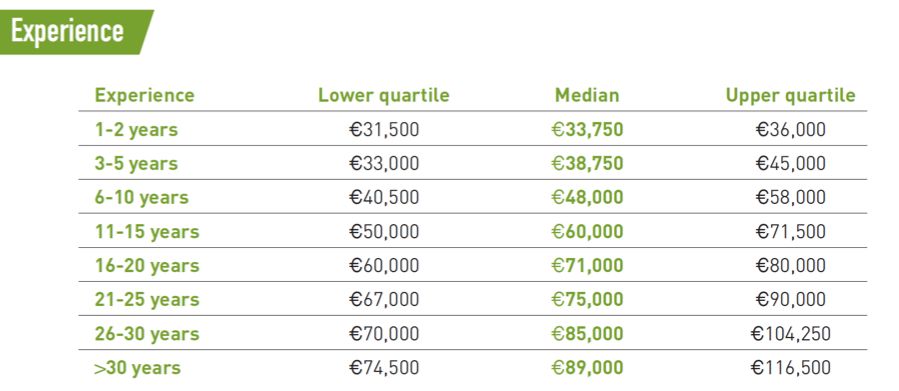Screen dimensions: 899x391
Task: Select the Experience column header
Action: click(144, 95)
